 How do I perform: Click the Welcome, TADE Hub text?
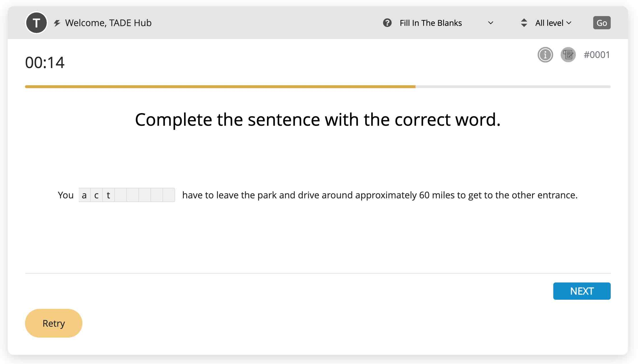(x=108, y=23)
